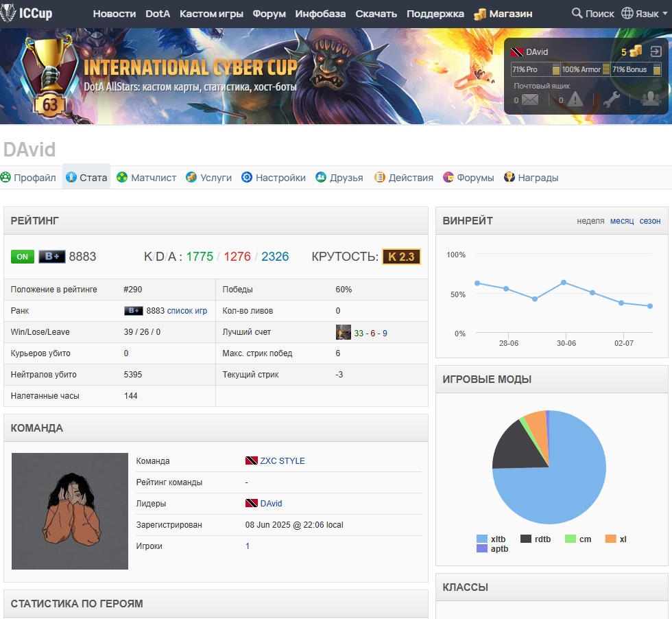
Task: Switch to the Награды tab
Action: point(531,178)
